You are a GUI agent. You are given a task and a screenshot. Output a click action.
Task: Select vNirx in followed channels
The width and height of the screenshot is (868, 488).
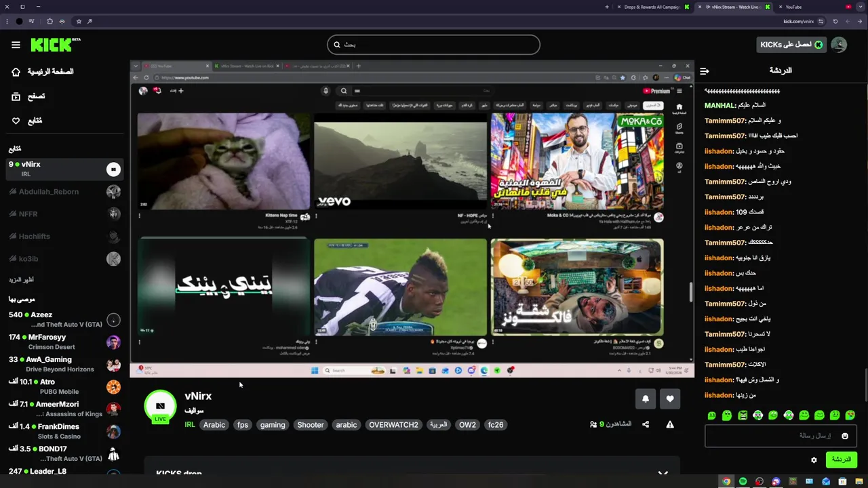[64, 169]
